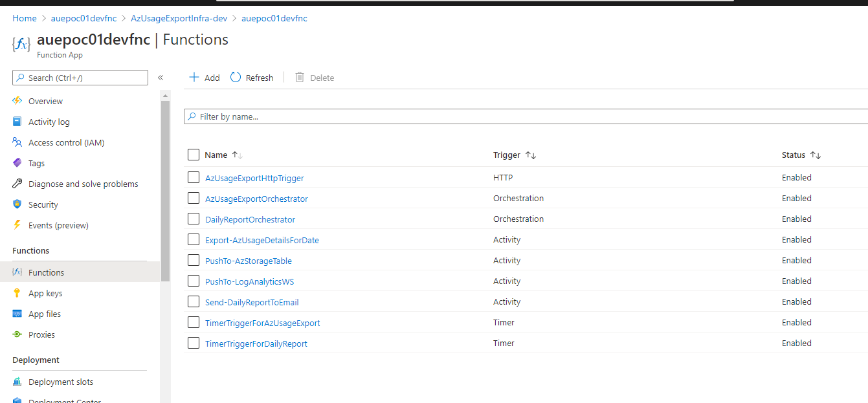The height and width of the screenshot is (403, 868).
Task: Click the purple Tags icon
Action: tap(17, 163)
